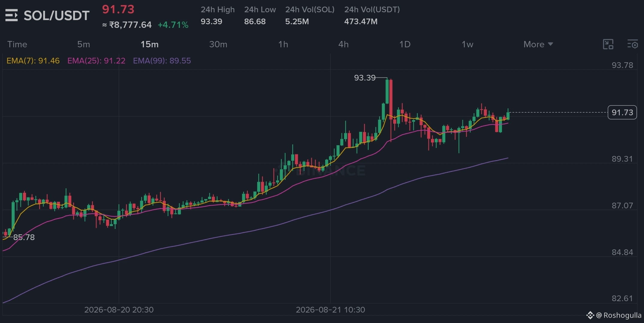Choose the 1D timeframe
Screen dimensions: 644x323
(405, 44)
